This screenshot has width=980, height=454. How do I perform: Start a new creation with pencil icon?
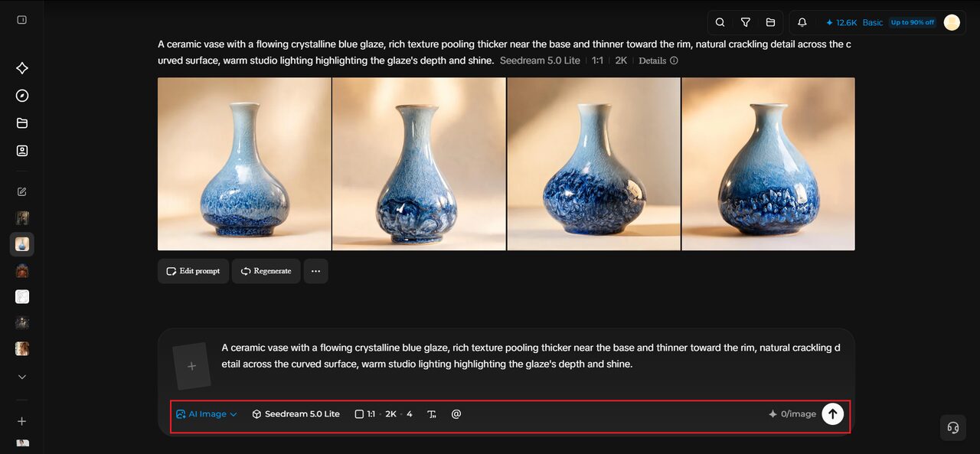click(x=22, y=191)
